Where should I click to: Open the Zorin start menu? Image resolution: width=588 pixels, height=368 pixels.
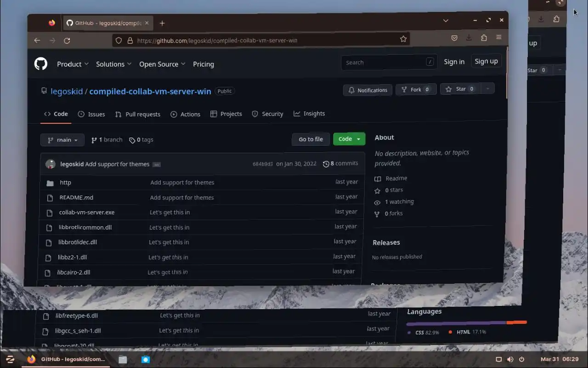10,359
